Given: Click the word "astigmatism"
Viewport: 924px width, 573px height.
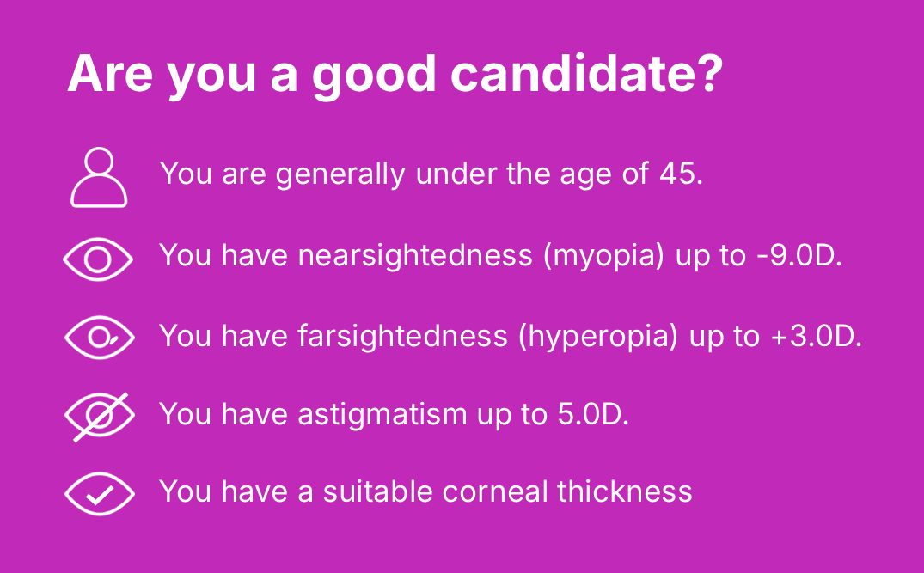Looking at the screenshot, I should 382,414.
